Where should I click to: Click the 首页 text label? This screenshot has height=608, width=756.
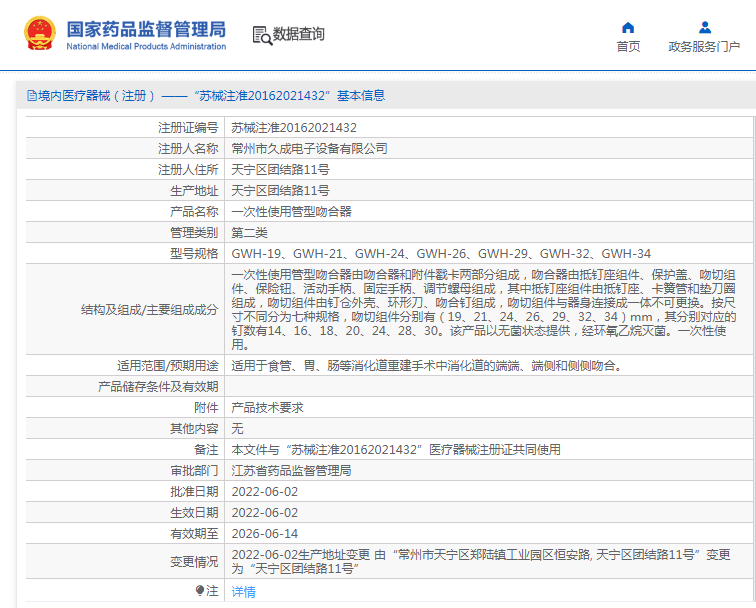click(628, 46)
